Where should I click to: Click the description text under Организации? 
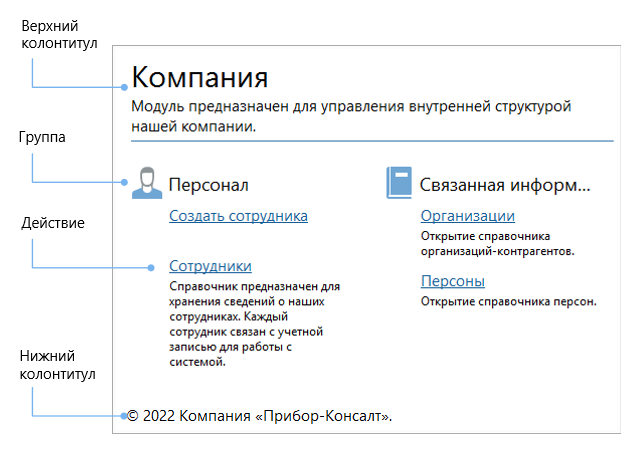pyautogui.click(x=497, y=245)
